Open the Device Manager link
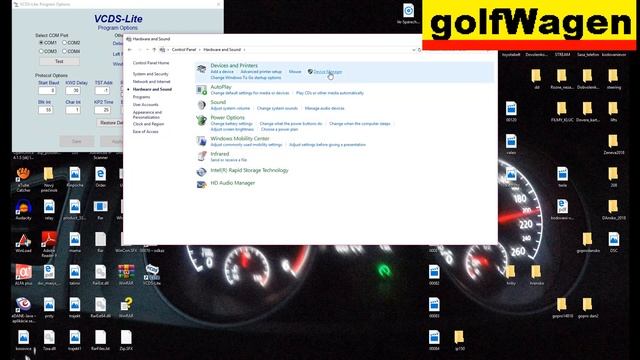Viewport: 640px width, 360px height. pos(328,72)
